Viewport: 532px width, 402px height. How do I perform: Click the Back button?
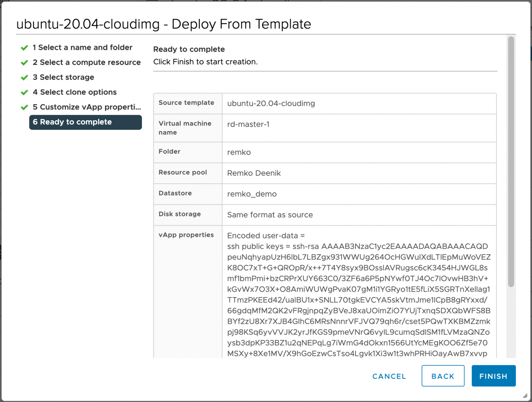click(x=443, y=376)
